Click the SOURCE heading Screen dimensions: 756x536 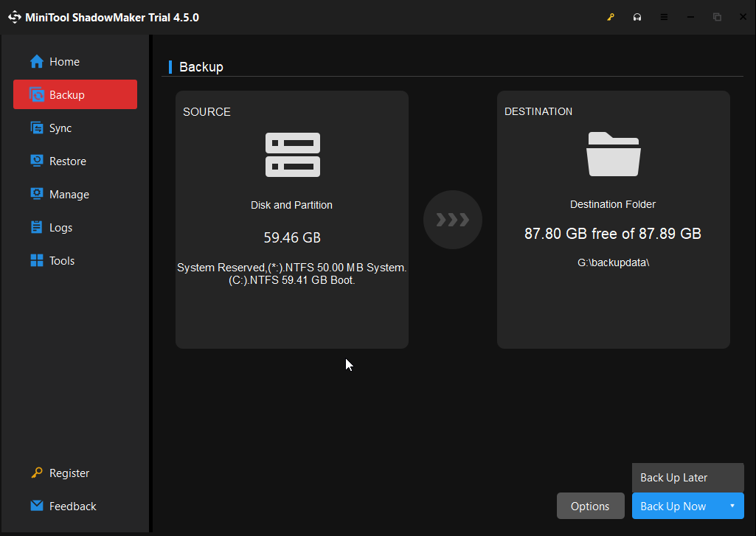tap(207, 112)
